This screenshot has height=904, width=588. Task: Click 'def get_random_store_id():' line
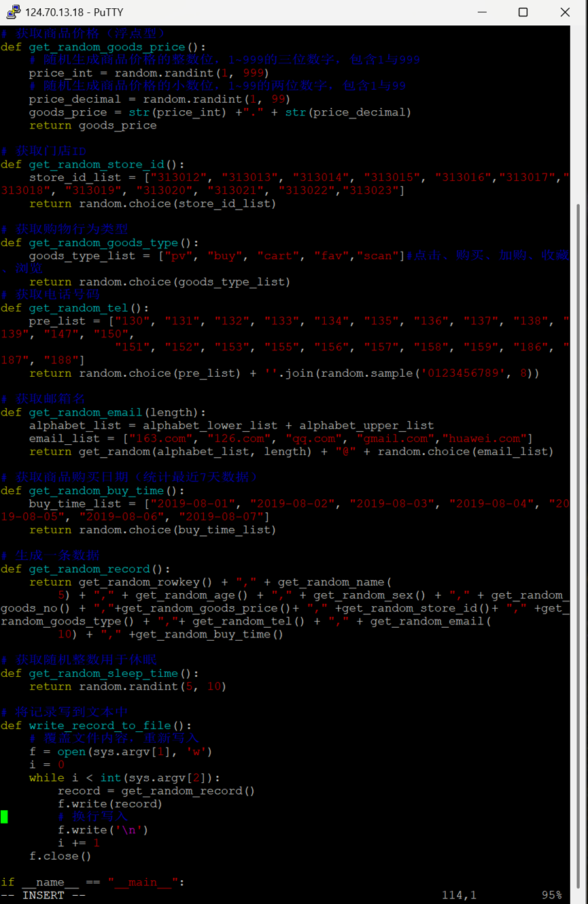pos(93,165)
